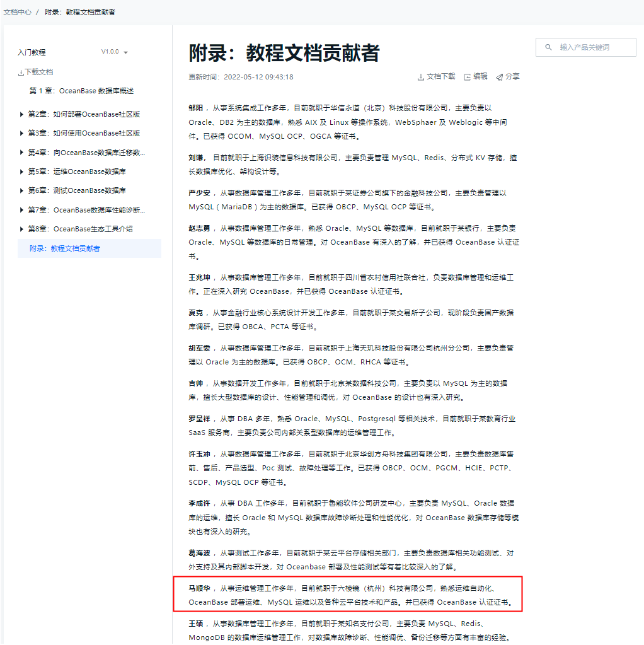
Task: Expand 第7章 OceanBase数据库性能诊断
Action: click(21, 210)
